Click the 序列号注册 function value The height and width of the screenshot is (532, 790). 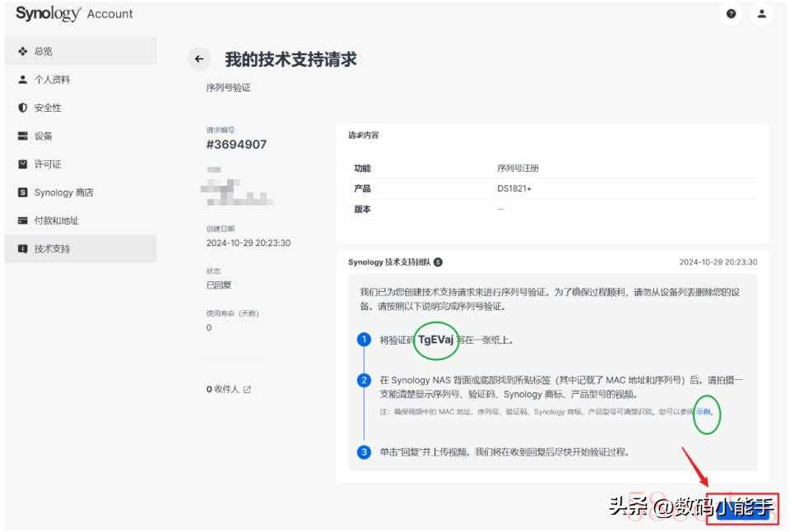click(x=518, y=168)
